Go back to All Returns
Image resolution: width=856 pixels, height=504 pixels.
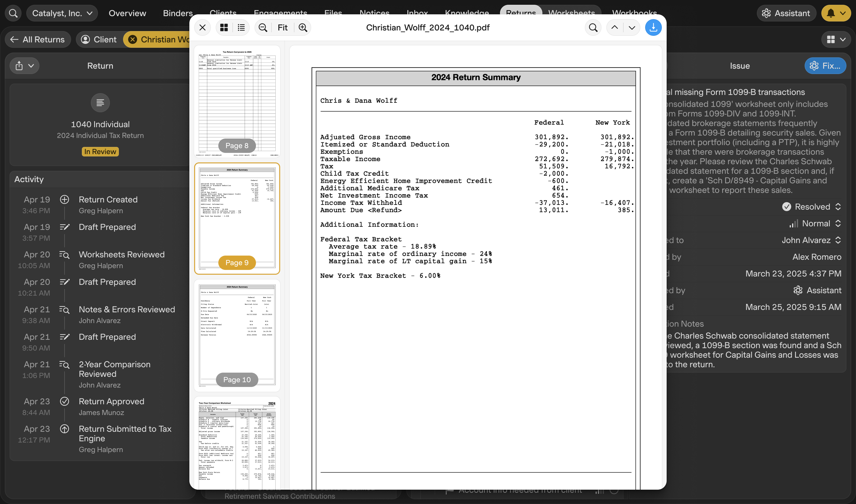[38, 39]
